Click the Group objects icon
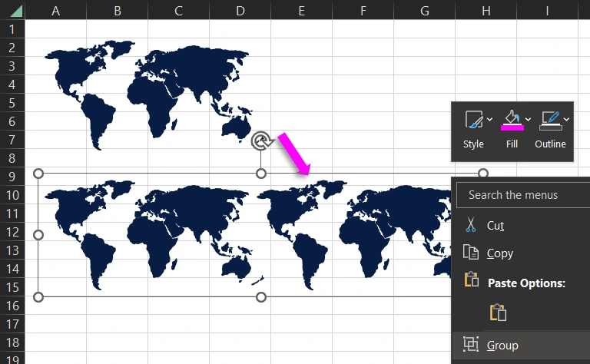 tap(471, 344)
